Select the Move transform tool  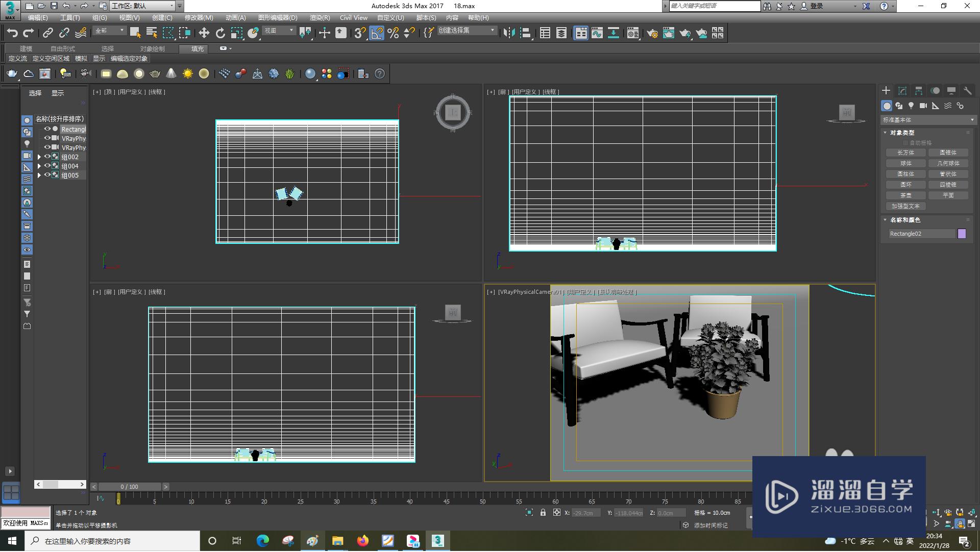click(x=204, y=33)
